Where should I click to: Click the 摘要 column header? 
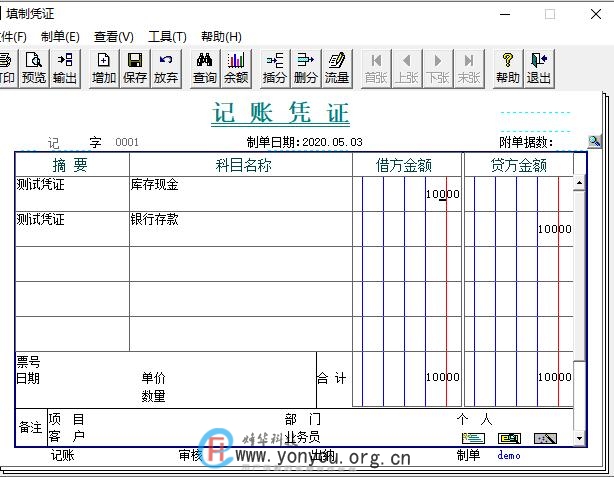coord(70,165)
